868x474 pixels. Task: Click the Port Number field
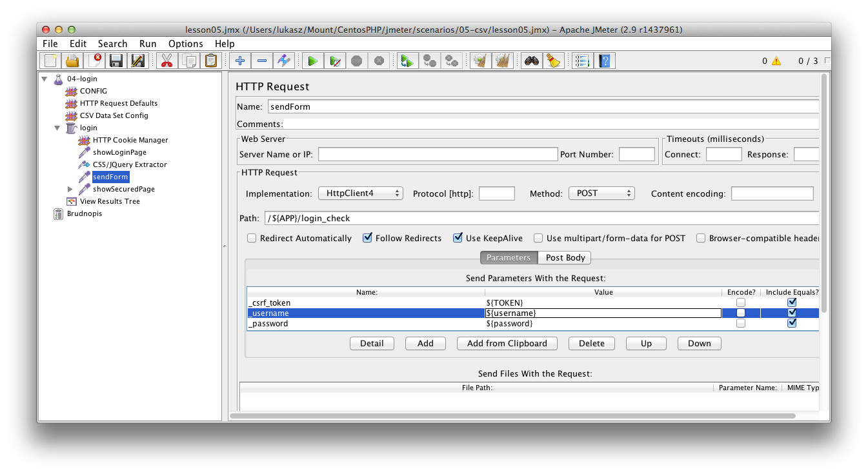(x=637, y=154)
